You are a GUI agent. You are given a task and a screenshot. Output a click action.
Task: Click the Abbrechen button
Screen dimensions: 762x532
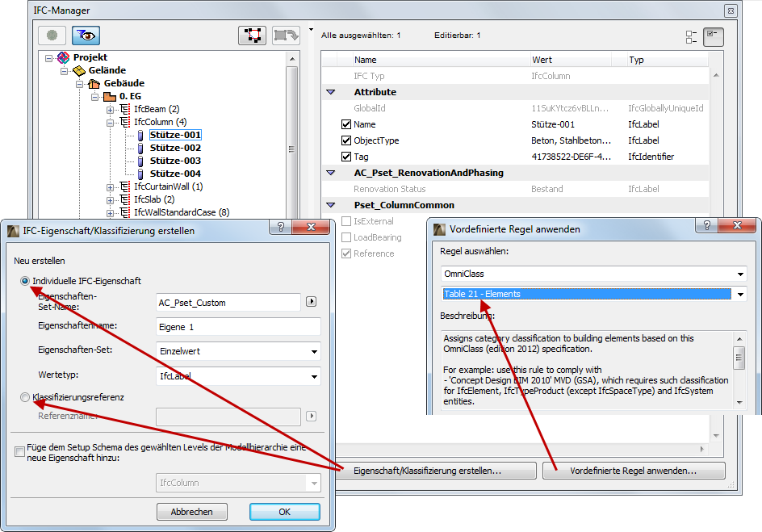192,512
